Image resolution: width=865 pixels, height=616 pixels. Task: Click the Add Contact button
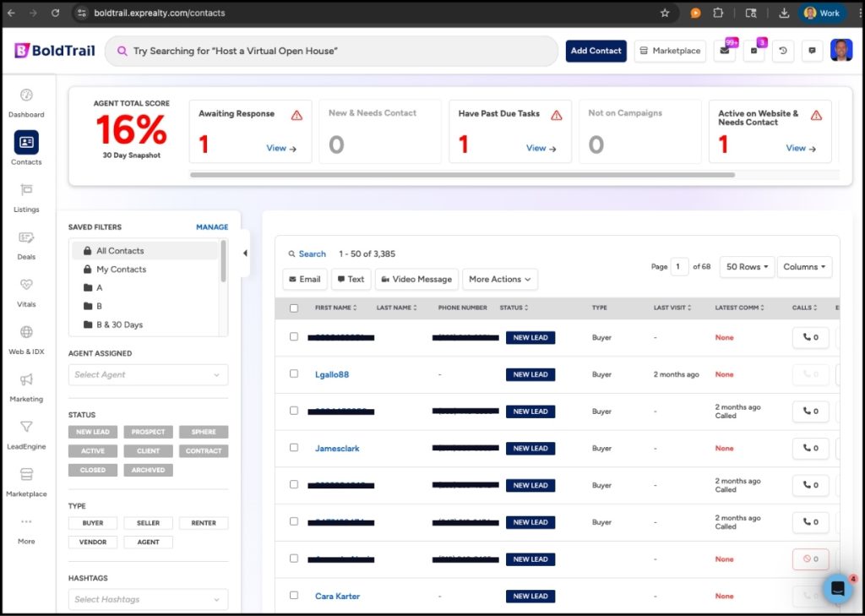[x=596, y=51]
